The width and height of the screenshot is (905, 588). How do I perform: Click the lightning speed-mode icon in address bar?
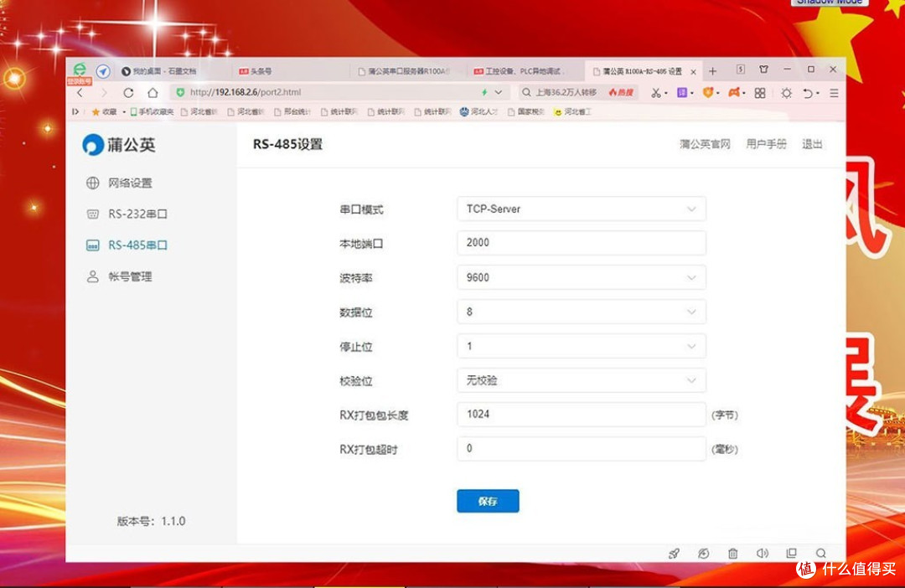(x=484, y=92)
